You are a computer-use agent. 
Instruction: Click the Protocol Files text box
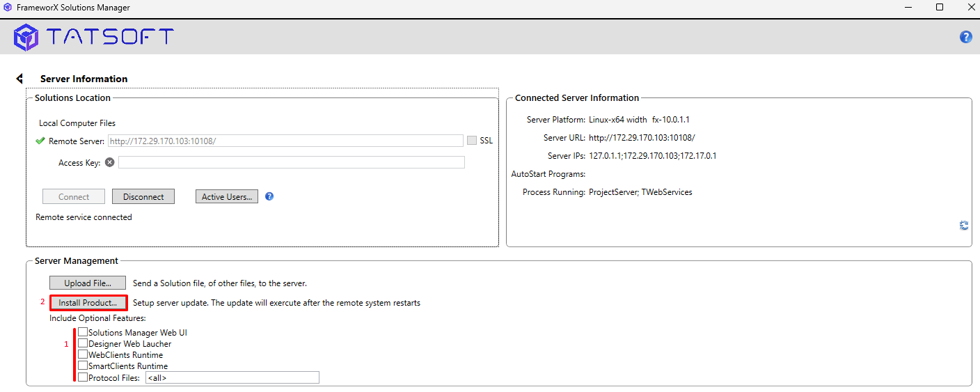click(x=232, y=378)
